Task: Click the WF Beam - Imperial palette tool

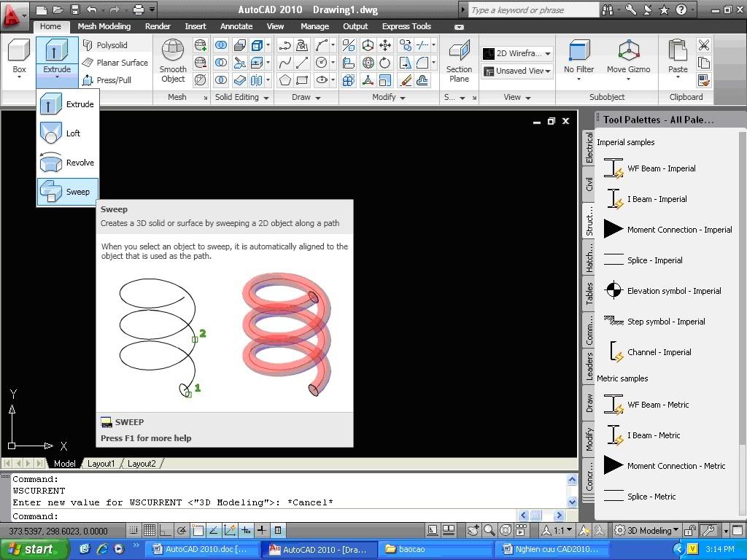Action: coord(650,168)
